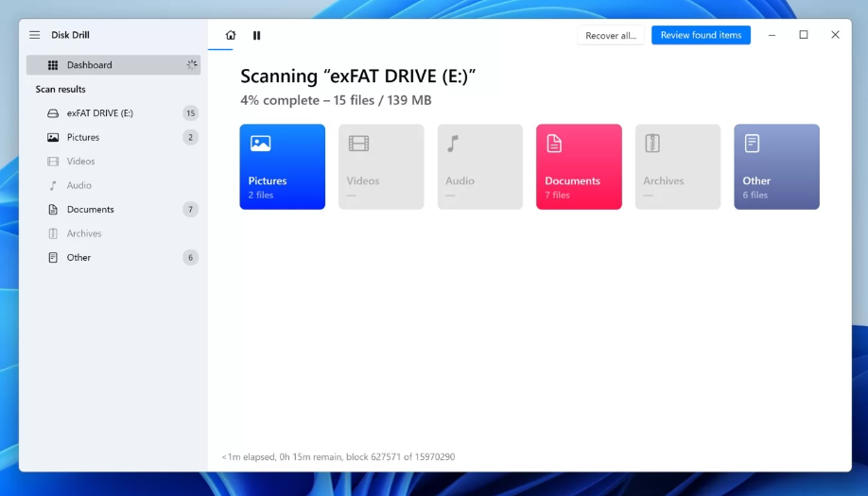
Task: Open Documents in the sidebar list
Action: pyautogui.click(x=90, y=210)
